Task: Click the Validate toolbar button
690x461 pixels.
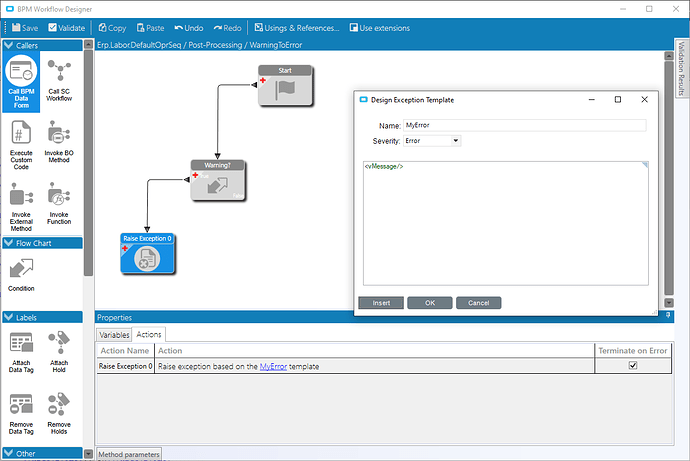Action: coord(68,28)
